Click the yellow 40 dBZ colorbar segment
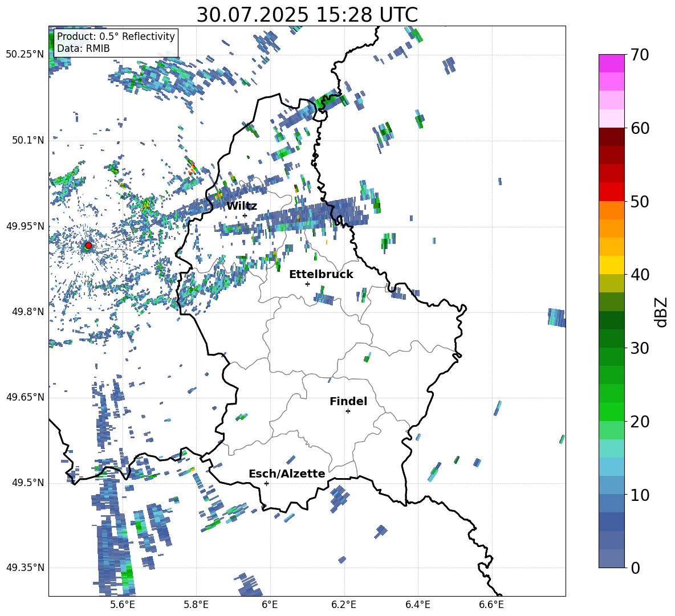Viewport: 675px width, 616px height. pos(611,265)
